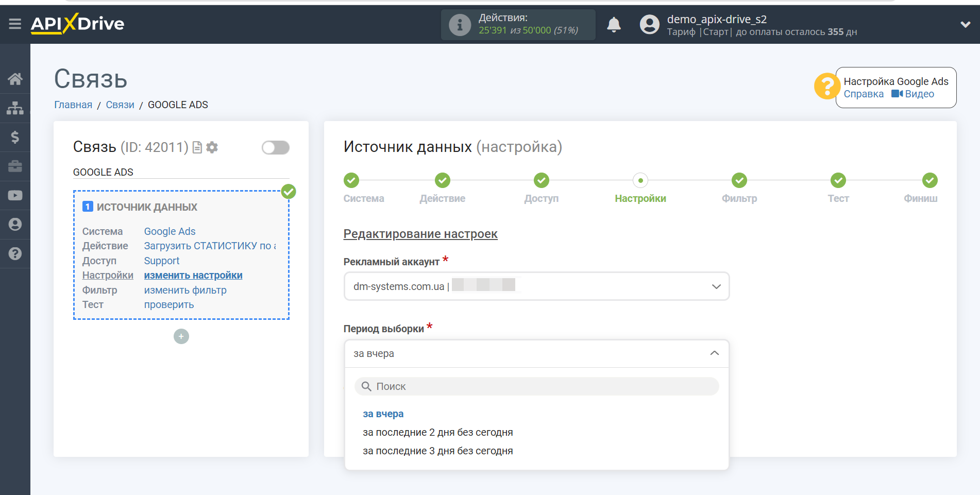The width and height of the screenshot is (980, 495).
Task: Select option за вчера
Action: click(383, 414)
